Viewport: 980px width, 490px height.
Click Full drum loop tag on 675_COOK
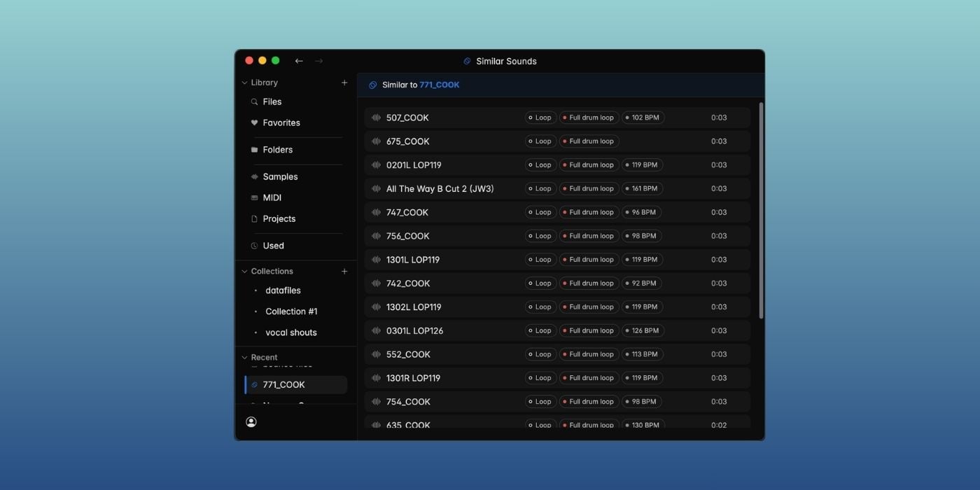tap(589, 141)
